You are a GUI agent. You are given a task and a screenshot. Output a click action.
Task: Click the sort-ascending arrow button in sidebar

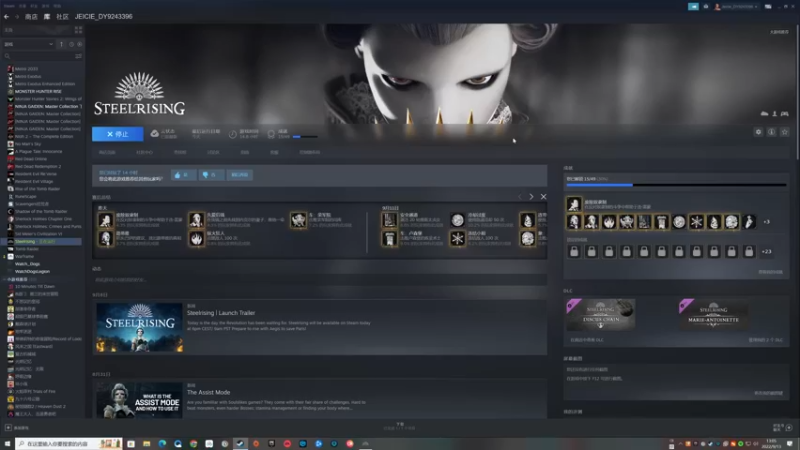tap(62, 44)
